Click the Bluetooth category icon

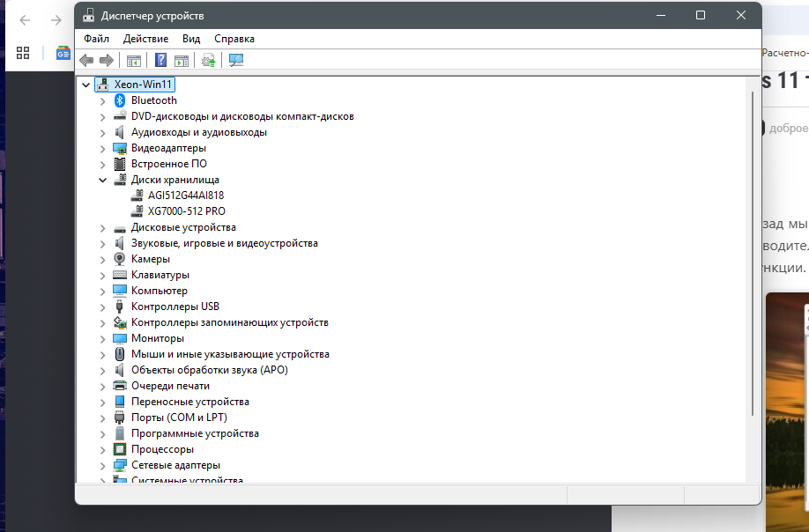pos(120,100)
